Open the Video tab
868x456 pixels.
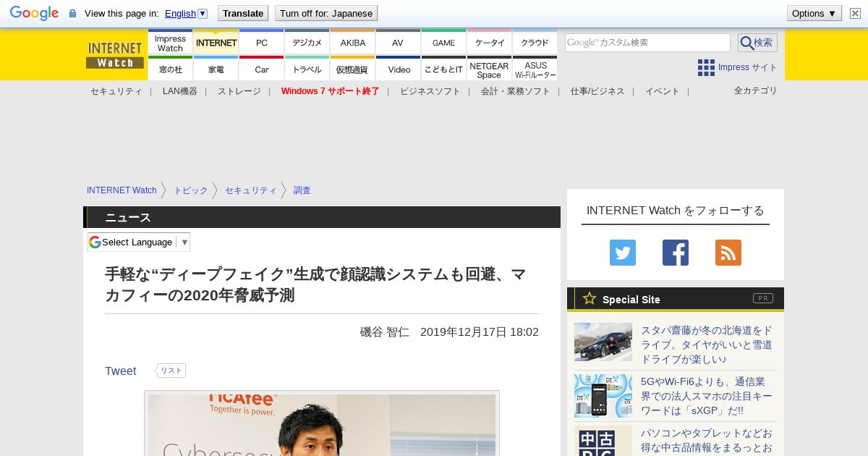point(398,69)
